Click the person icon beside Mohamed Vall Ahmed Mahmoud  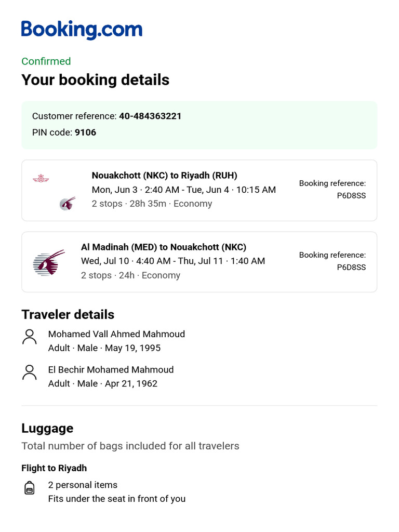pyautogui.click(x=30, y=337)
